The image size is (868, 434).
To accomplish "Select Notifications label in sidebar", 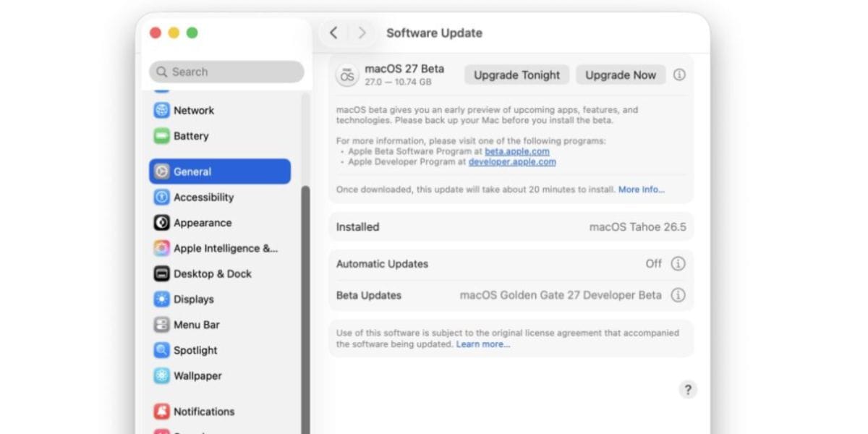I will click(x=204, y=412).
